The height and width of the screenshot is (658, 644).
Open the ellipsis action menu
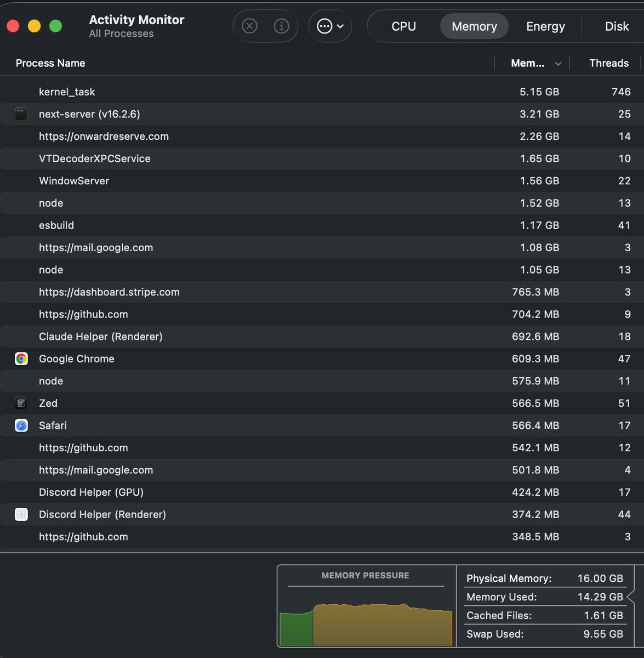click(x=330, y=26)
